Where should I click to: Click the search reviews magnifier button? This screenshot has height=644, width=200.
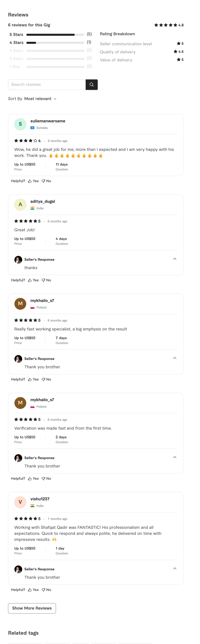pos(92,84)
